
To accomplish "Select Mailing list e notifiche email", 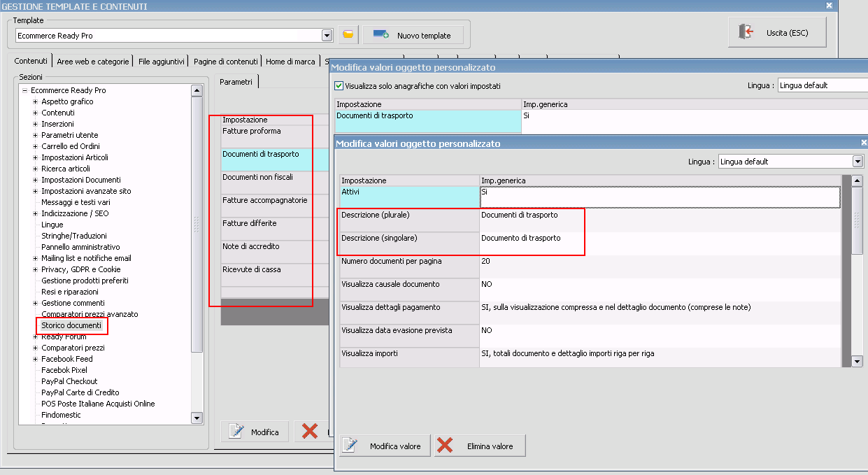I will 86,258.
